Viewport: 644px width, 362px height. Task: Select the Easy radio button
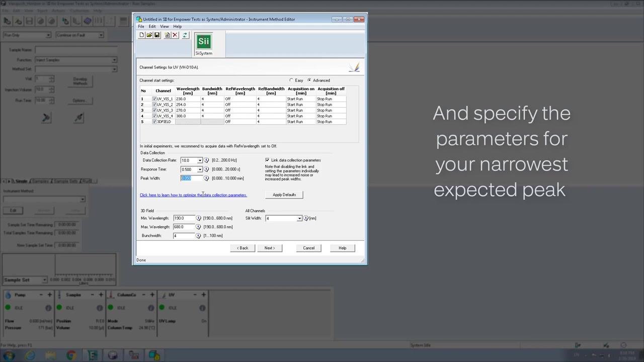(x=291, y=80)
